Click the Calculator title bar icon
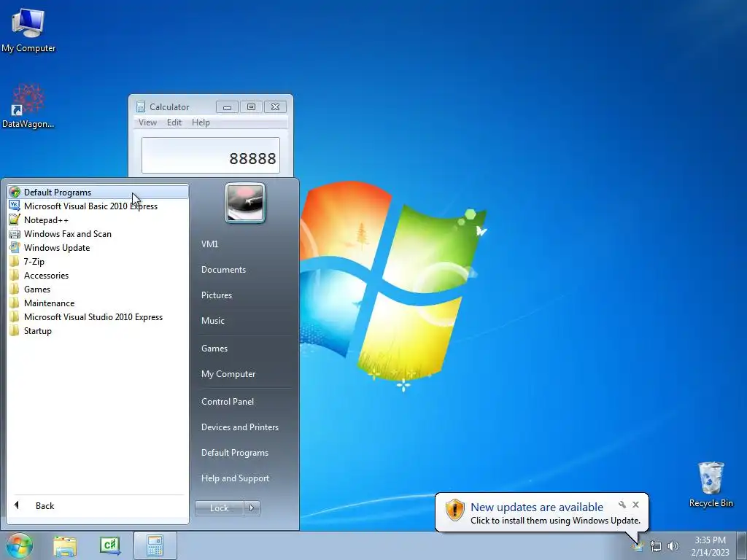This screenshot has height=560, width=747. (x=141, y=106)
